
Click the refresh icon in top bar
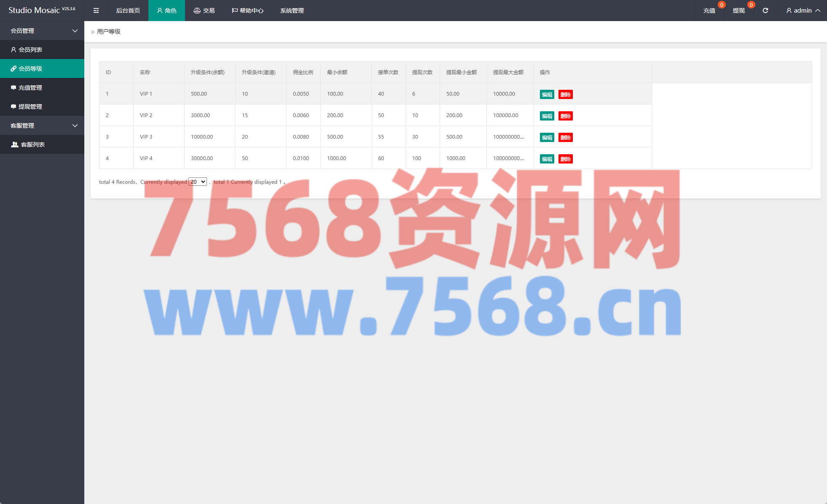tap(765, 11)
